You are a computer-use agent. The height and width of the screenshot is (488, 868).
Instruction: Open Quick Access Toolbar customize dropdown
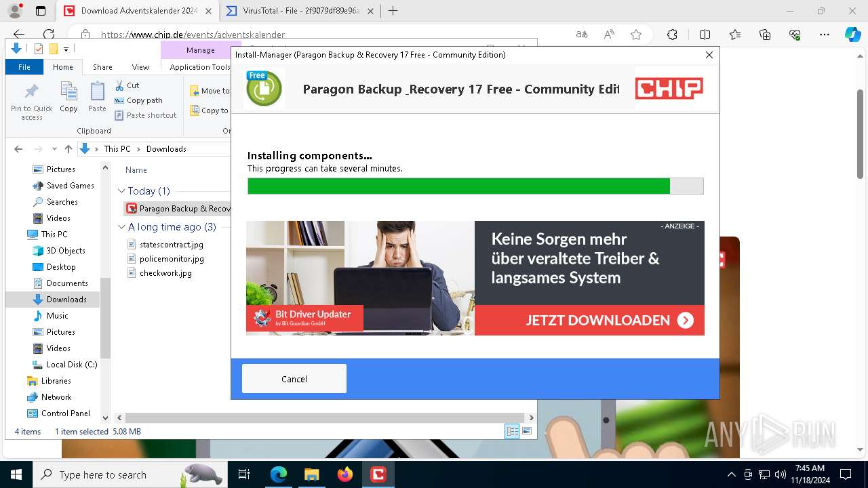point(66,49)
